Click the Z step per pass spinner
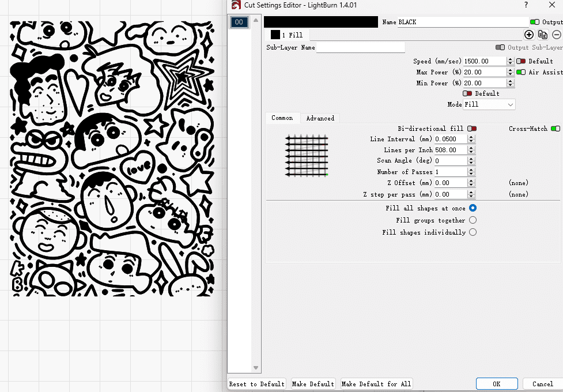This screenshot has height=392, width=563. click(471, 194)
